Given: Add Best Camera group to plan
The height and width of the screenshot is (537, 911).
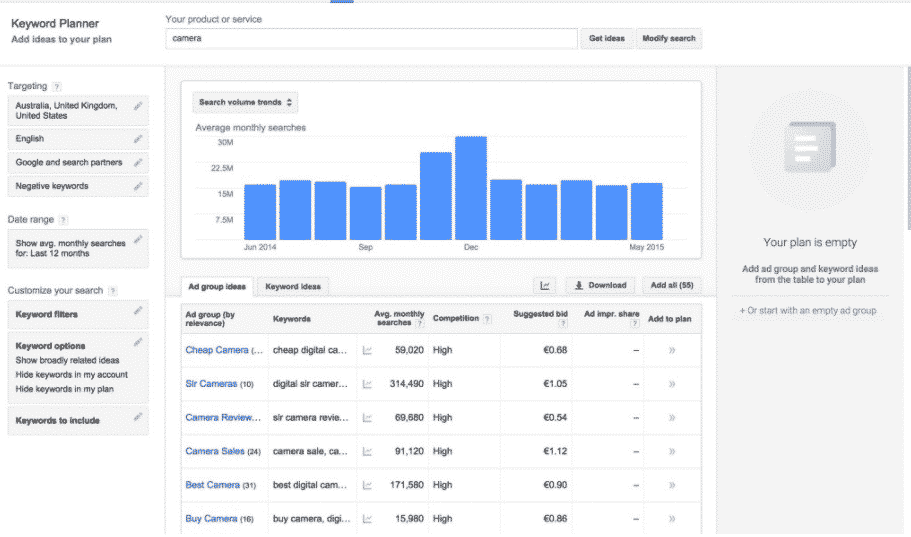Looking at the screenshot, I should click(672, 486).
